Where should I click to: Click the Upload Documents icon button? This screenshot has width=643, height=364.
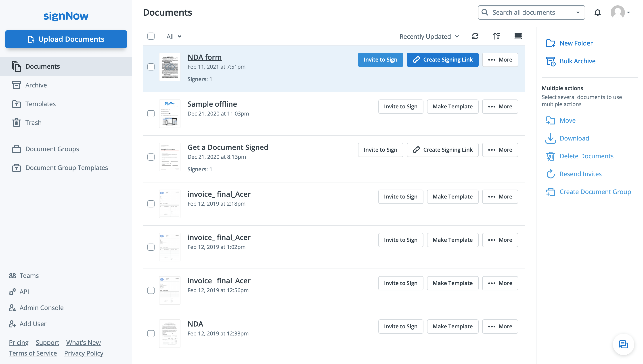click(30, 39)
